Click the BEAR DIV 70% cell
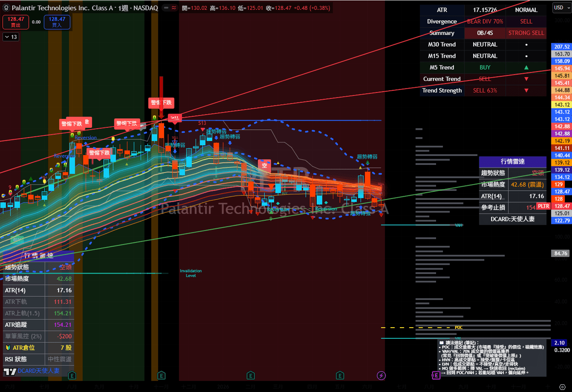This screenshot has width=572, height=392. click(x=485, y=21)
